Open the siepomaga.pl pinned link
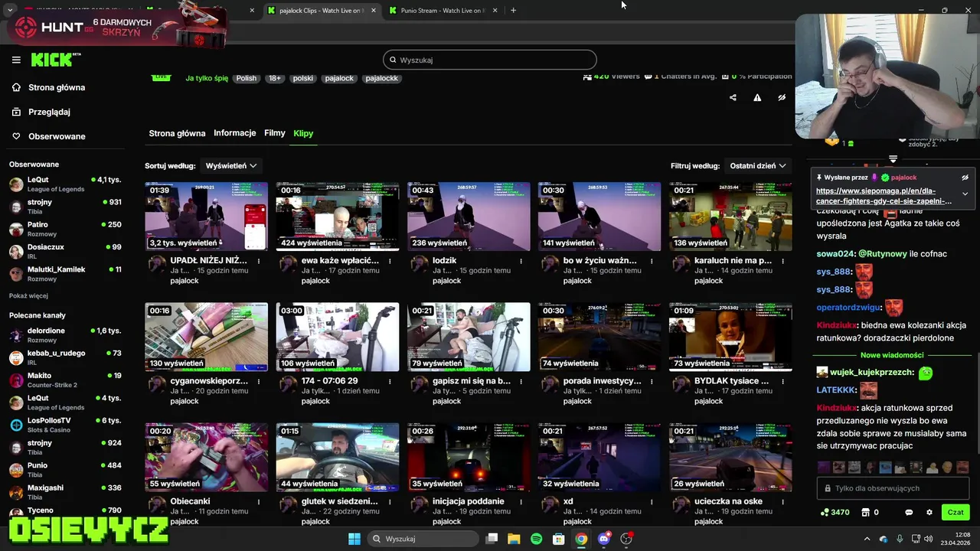Screen dimensions: 980x551 tap(884, 196)
